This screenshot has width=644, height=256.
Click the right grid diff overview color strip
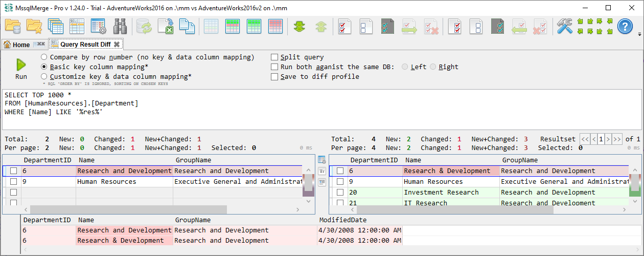(635, 185)
